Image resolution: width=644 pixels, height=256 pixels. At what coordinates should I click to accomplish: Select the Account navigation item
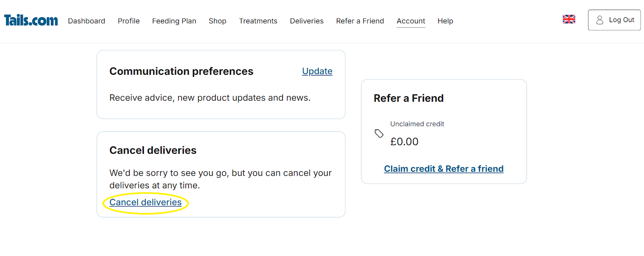pyautogui.click(x=411, y=21)
